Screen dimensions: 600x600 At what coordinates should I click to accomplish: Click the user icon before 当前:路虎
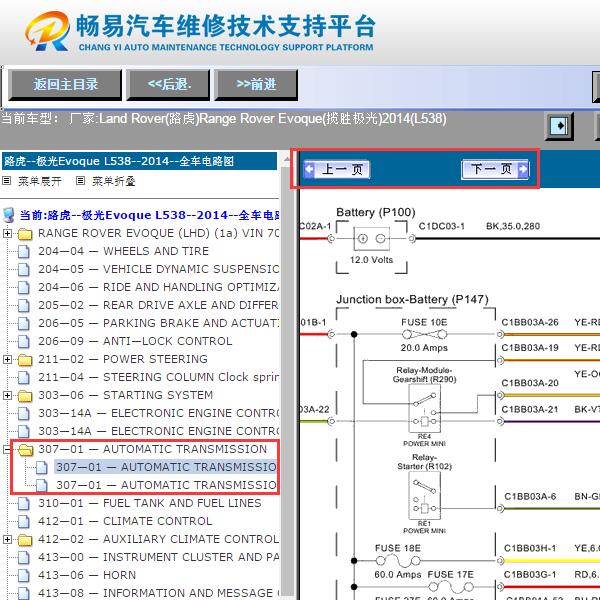[9, 215]
